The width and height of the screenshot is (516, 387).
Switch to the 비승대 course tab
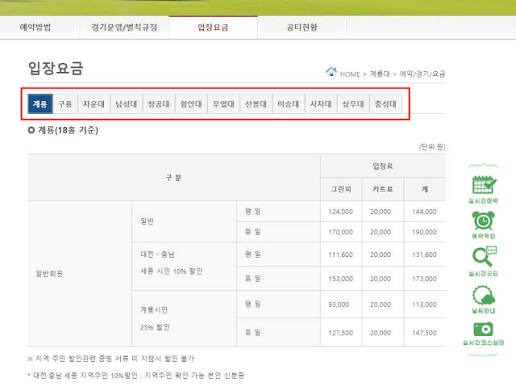pos(288,104)
